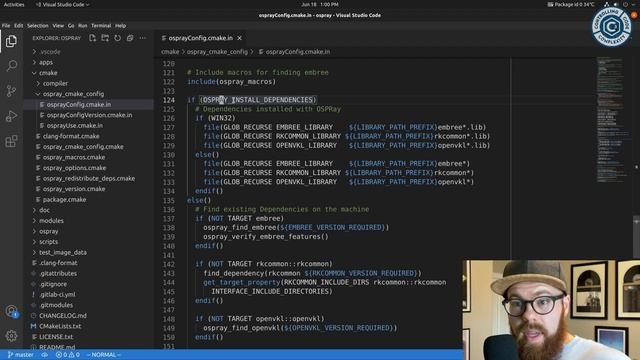Image resolution: width=640 pixels, height=360 pixels.
Task: Open Accounts menu in activity bar
Action: (x=11, y=311)
